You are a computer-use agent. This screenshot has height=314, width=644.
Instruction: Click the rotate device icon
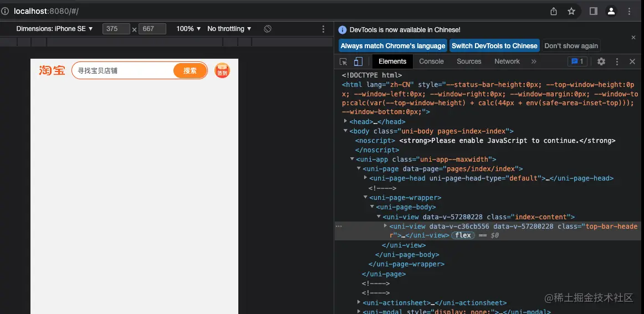[x=268, y=29]
